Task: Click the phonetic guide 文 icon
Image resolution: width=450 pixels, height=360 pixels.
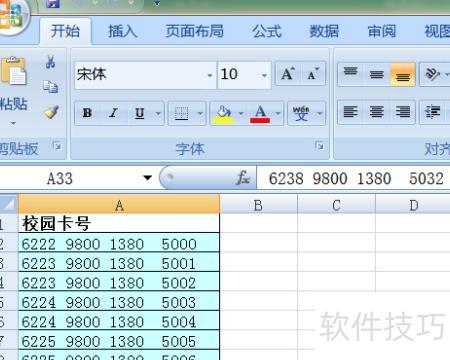Action: [301, 113]
